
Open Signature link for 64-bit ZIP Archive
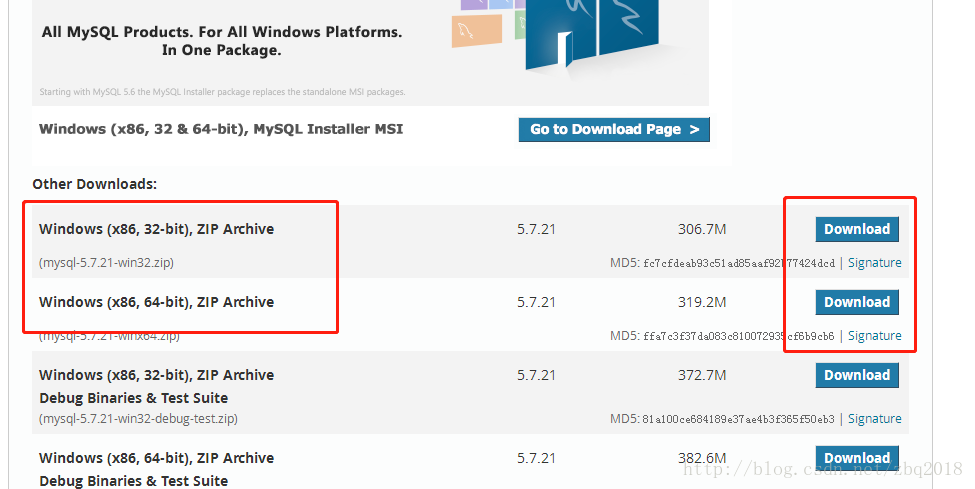(874, 335)
